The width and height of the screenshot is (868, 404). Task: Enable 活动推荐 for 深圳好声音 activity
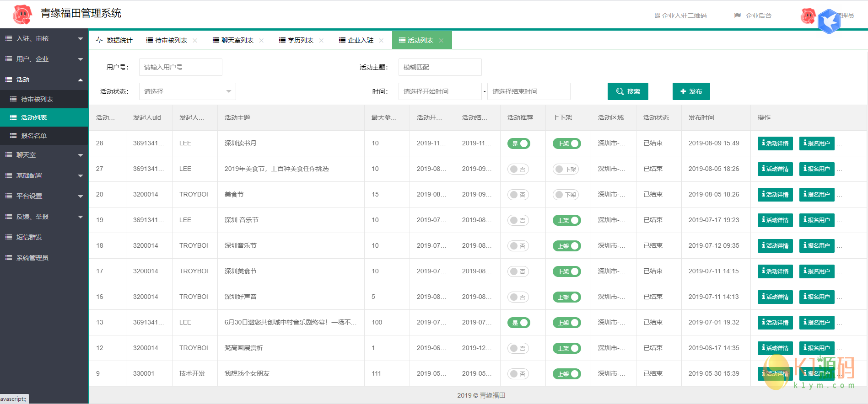518,297
